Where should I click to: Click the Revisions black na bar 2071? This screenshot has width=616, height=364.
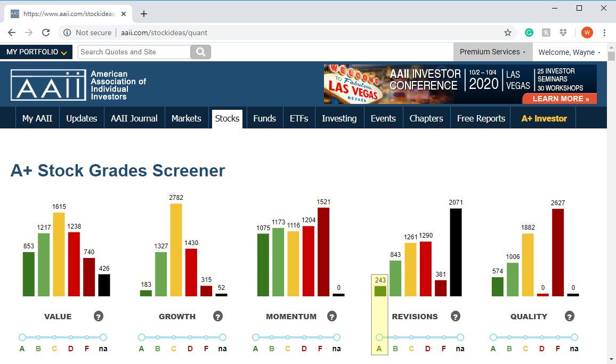pos(456,253)
